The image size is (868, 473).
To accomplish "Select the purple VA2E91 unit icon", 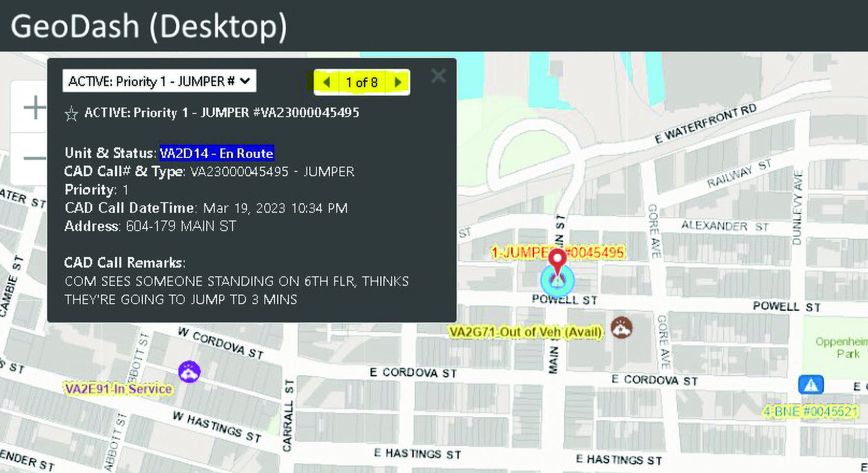I will [189, 372].
